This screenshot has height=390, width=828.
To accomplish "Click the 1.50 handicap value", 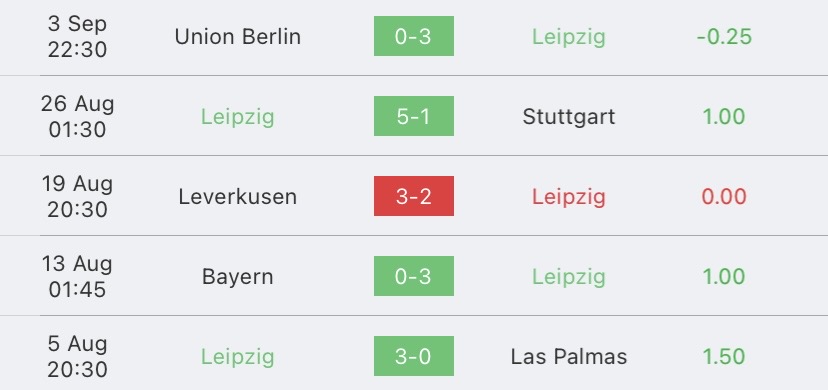I will click(x=724, y=357).
